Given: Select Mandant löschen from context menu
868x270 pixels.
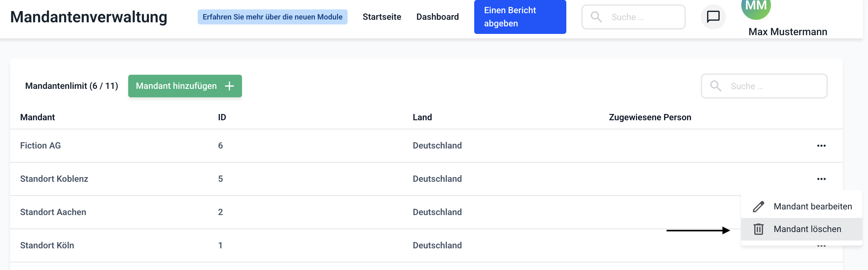Looking at the screenshot, I should (807, 229).
